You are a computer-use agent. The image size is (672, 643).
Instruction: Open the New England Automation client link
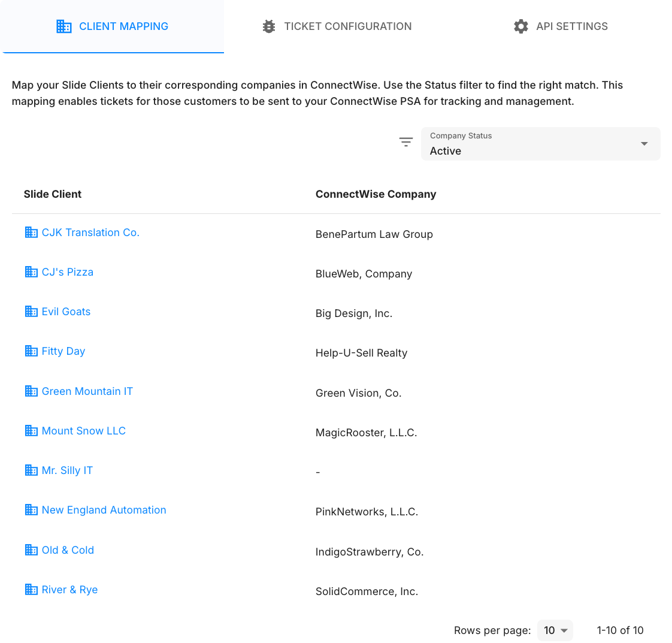(x=104, y=510)
